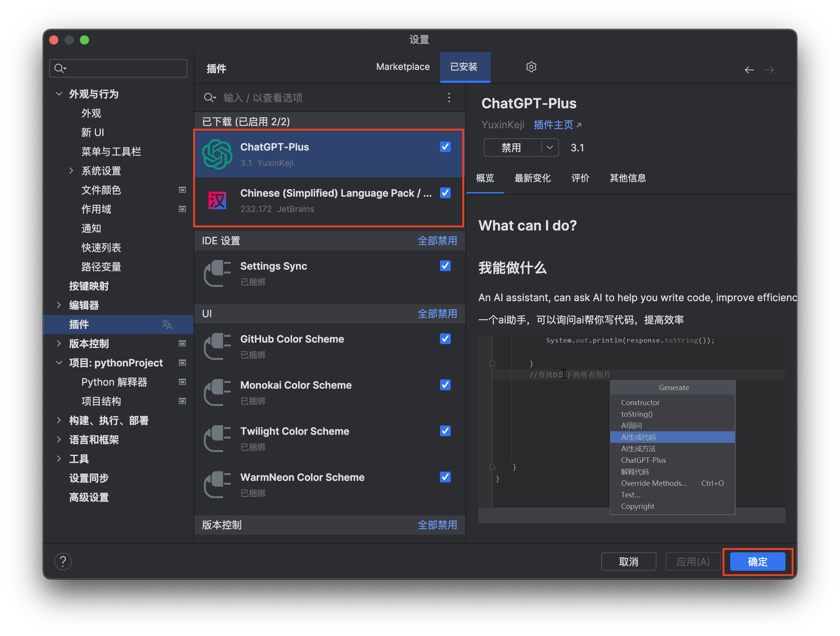The width and height of the screenshot is (840, 636).
Task: Expand the 工具 tree node
Action: 59,459
